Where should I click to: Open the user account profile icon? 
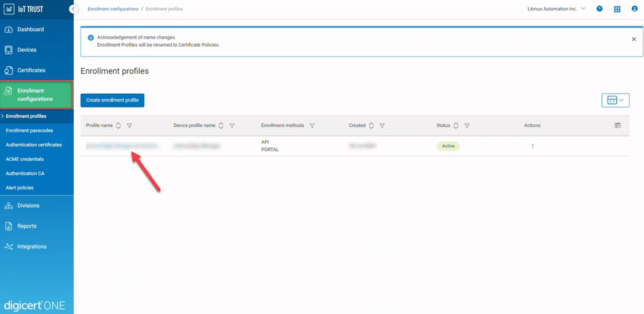(635, 9)
